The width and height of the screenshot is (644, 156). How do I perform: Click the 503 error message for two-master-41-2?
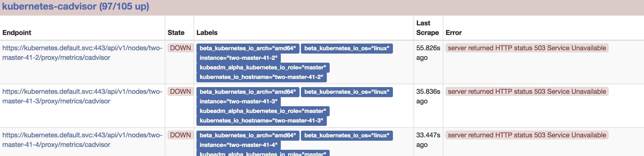click(x=527, y=48)
